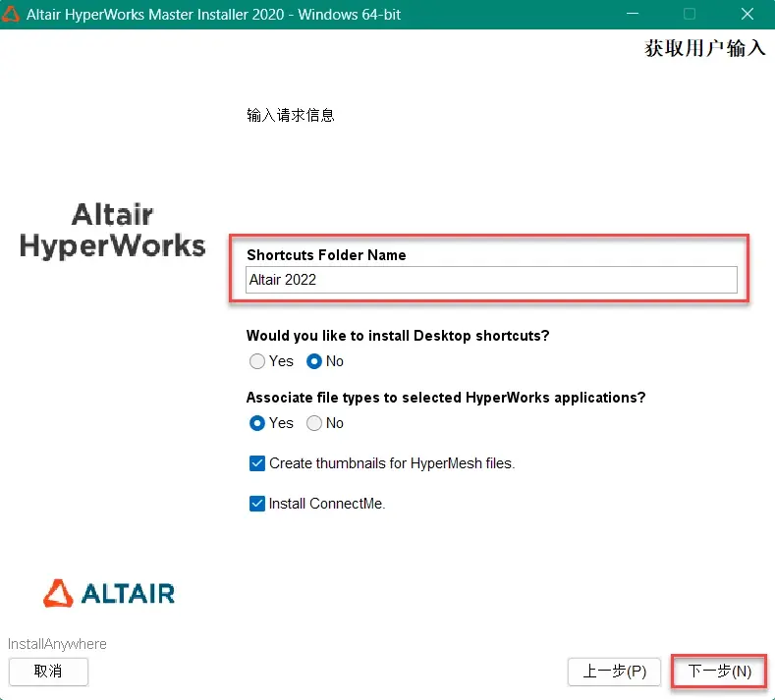
Task: Close the HyperWorks installer window
Action: pos(747,14)
